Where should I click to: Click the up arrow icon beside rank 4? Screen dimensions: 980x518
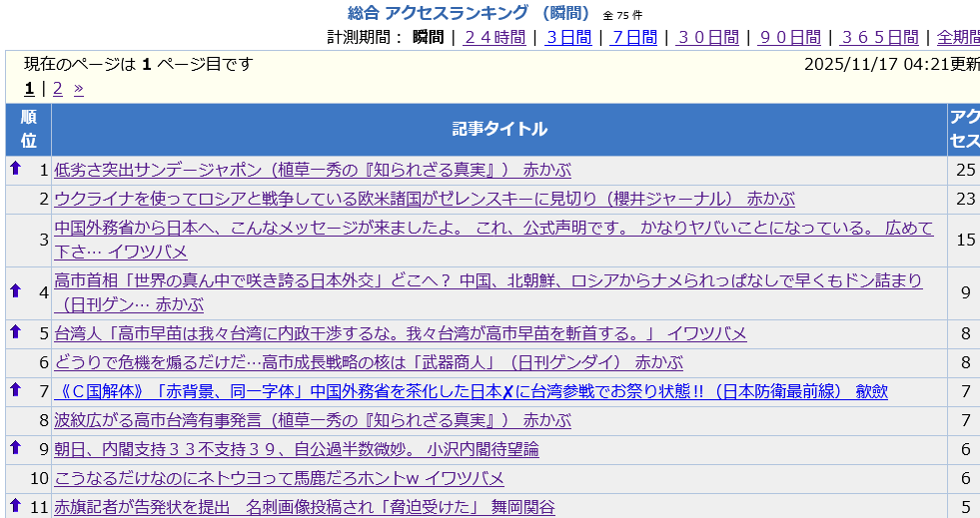click(15, 290)
